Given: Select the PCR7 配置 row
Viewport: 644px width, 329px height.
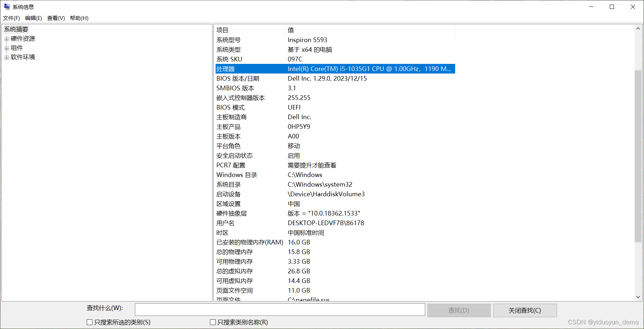Looking at the screenshot, I should click(335, 165).
